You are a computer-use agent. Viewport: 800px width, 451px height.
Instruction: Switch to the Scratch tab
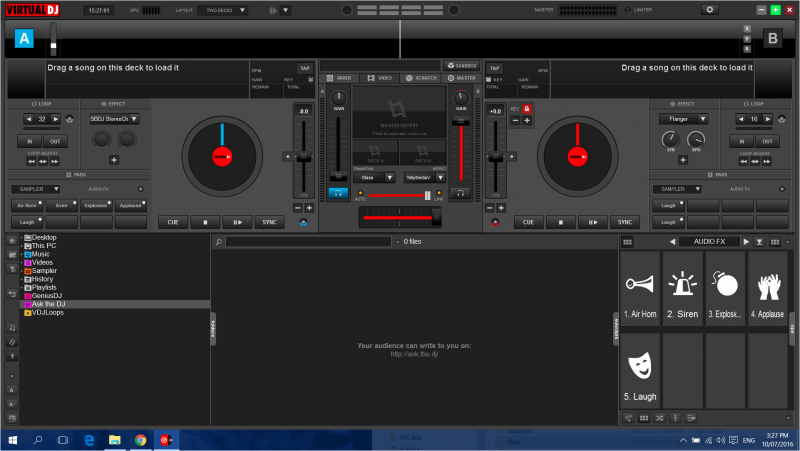click(421, 78)
